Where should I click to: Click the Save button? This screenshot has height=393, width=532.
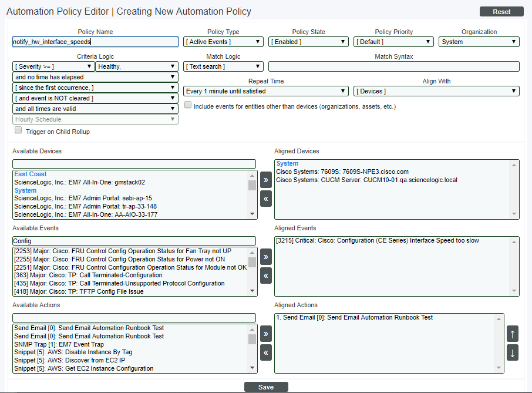(266, 387)
